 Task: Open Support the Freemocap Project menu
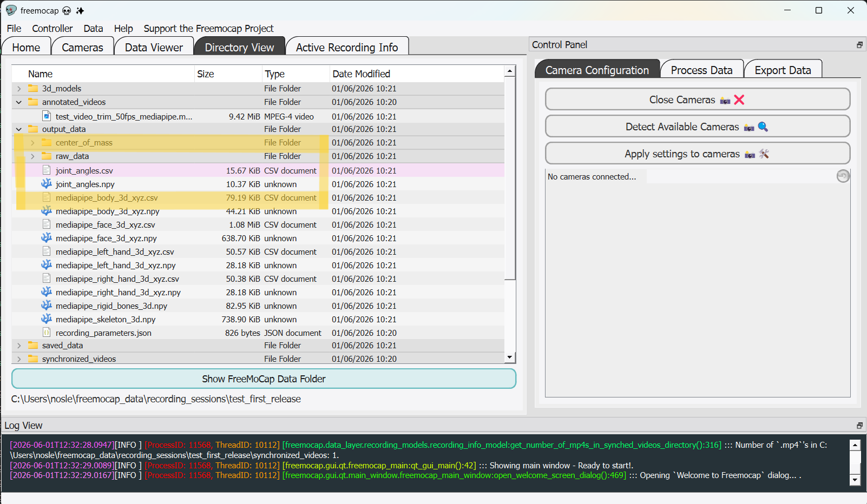pyautogui.click(x=208, y=29)
